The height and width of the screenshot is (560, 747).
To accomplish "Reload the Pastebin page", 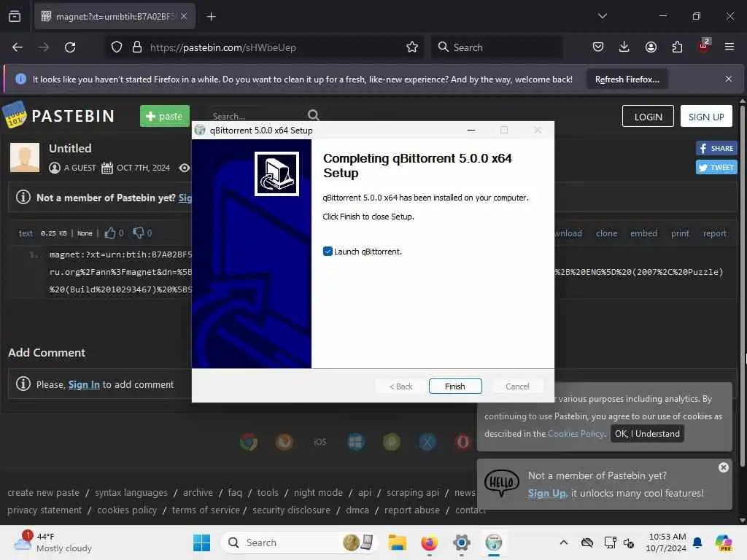I will tap(70, 47).
